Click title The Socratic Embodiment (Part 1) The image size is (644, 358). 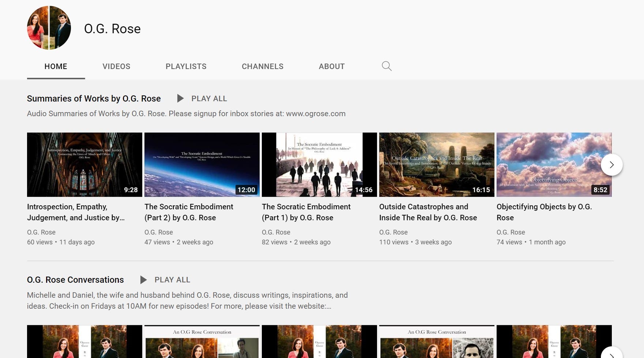point(306,212)
